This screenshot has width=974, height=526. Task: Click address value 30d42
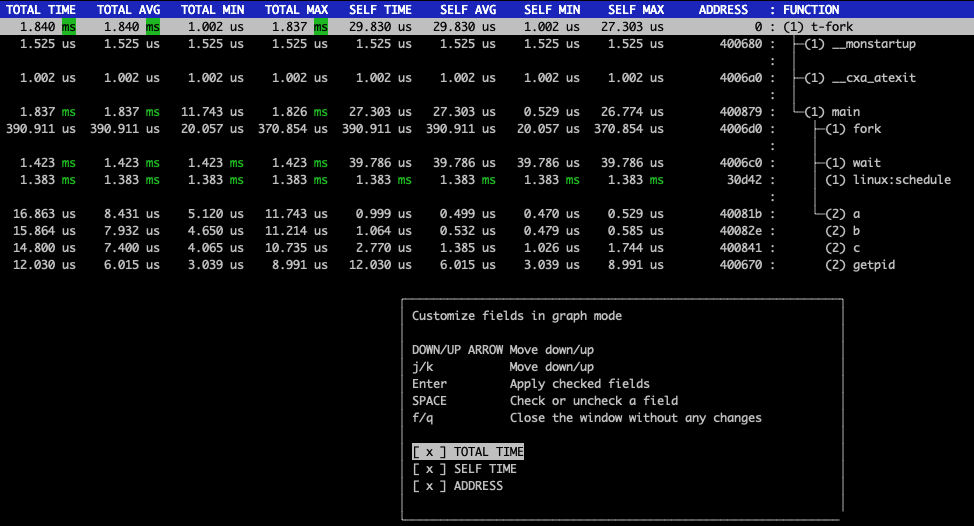click(x=744, y=179)
